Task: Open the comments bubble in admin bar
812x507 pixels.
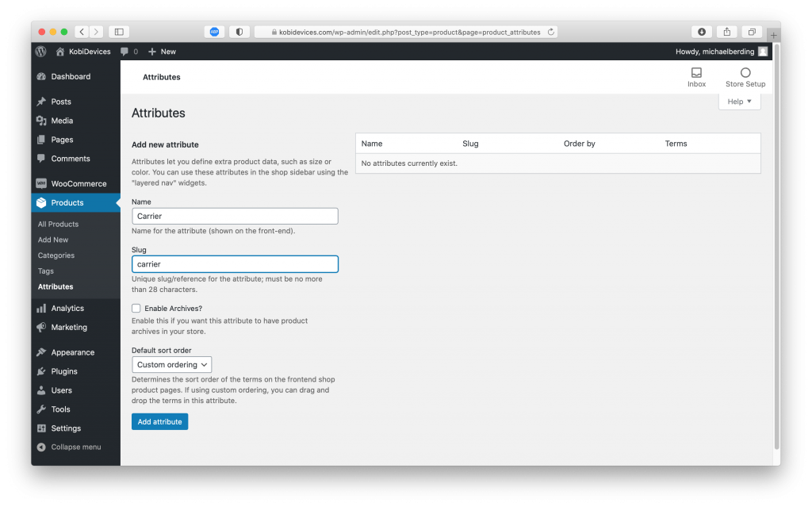Action: click(124, 52)
